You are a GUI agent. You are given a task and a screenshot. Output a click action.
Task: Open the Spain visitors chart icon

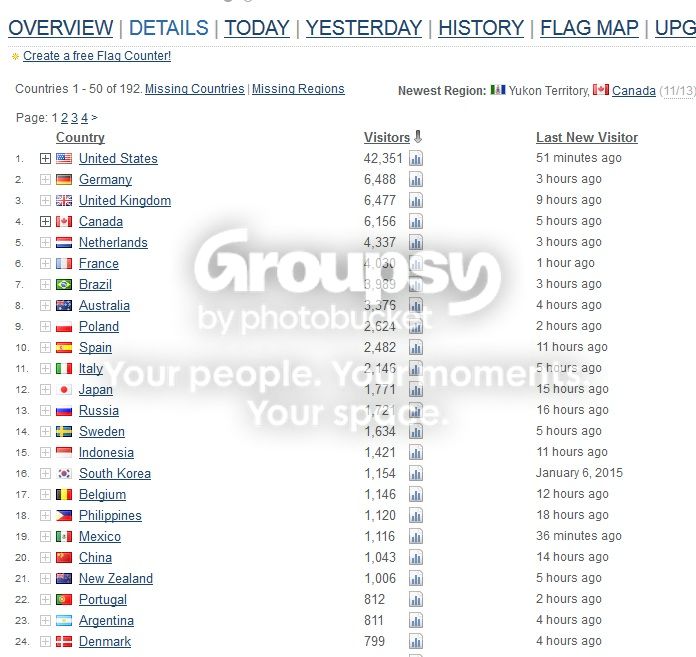tap(416, 348)
